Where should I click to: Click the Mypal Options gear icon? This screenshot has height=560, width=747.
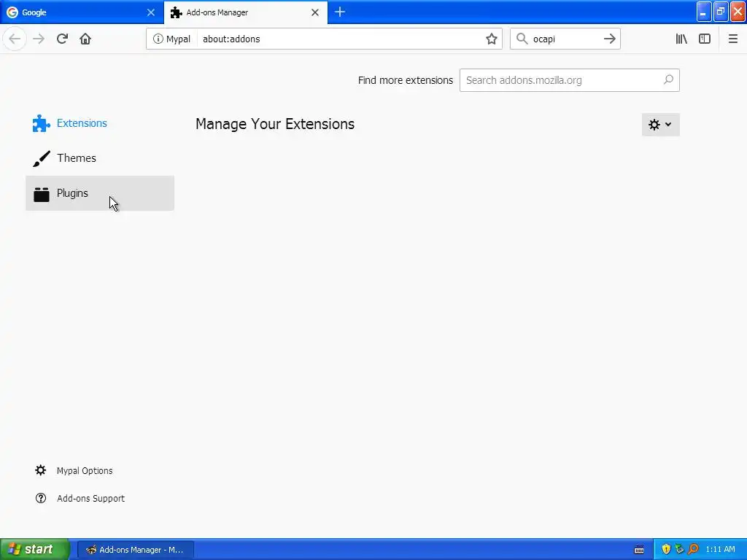click(x=41, y=470)
